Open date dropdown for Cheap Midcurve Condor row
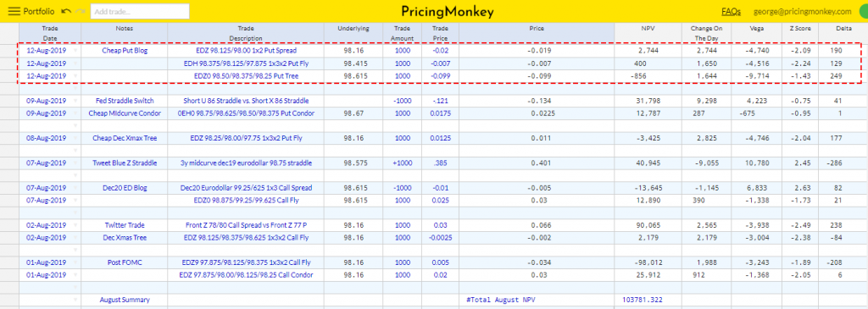868x309 pixels. coord(75,113)
